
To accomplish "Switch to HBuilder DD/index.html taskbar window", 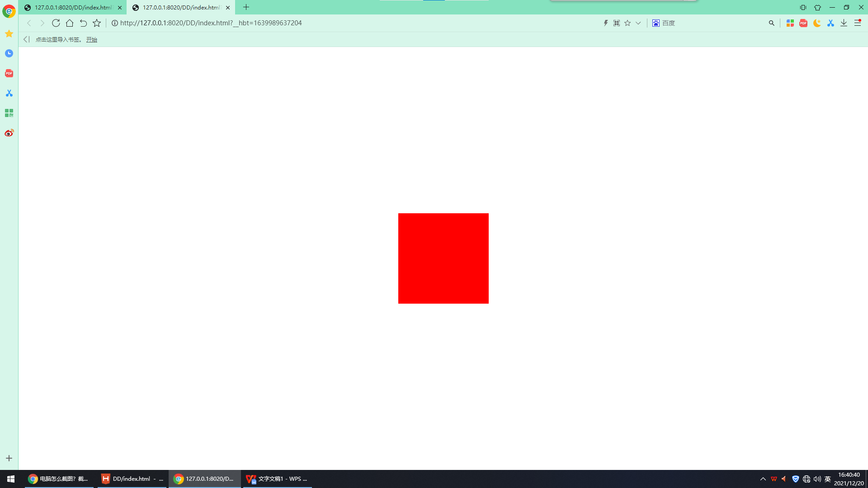I will click(x=132, y=479).
